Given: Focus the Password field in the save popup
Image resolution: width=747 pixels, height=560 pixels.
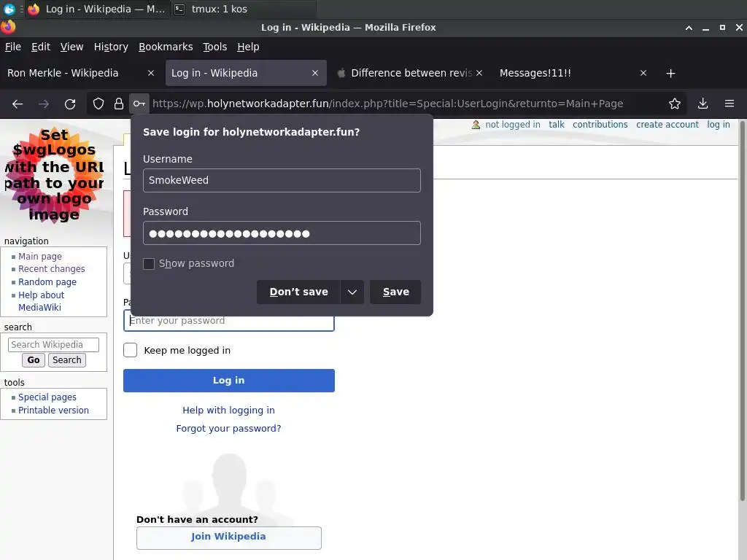Looking at the screenshot, I should coord(282,233).
